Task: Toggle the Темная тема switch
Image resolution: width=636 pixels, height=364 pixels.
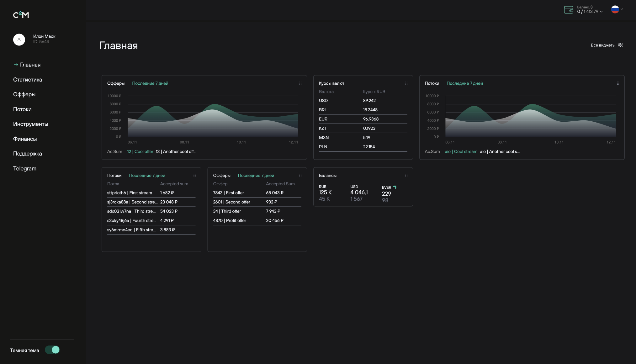Action: point(52,350)
